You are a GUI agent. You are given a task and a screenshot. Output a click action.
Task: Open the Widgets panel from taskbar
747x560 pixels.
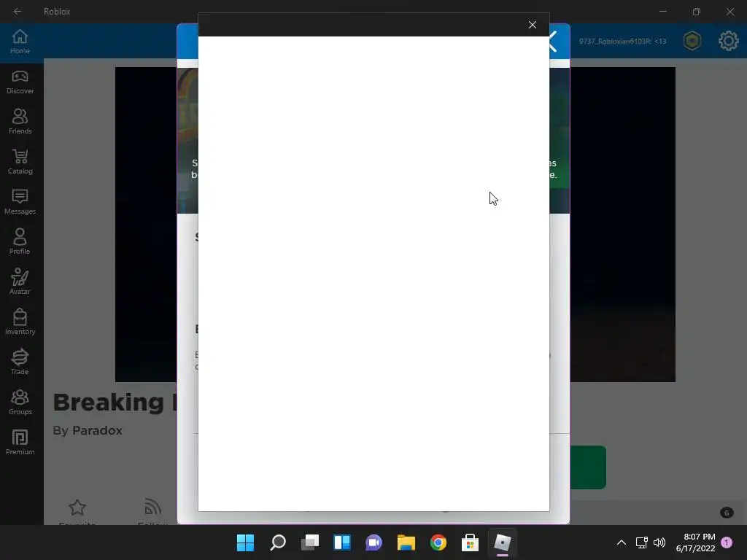[342, 542]
